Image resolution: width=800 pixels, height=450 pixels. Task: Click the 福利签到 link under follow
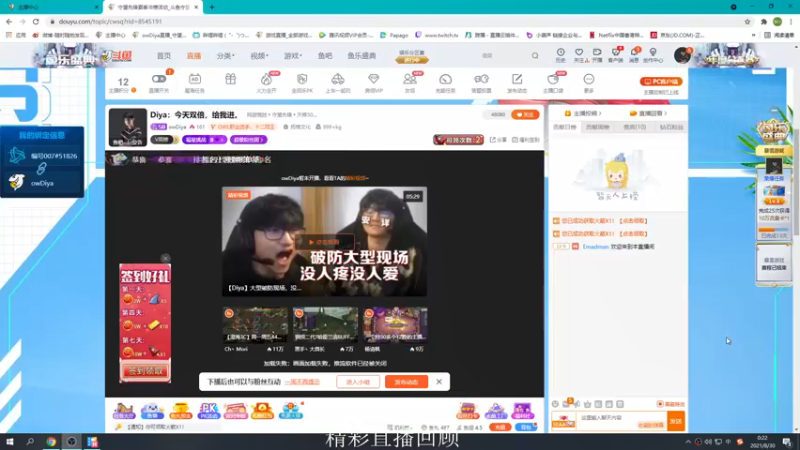(x=526, y=140)
